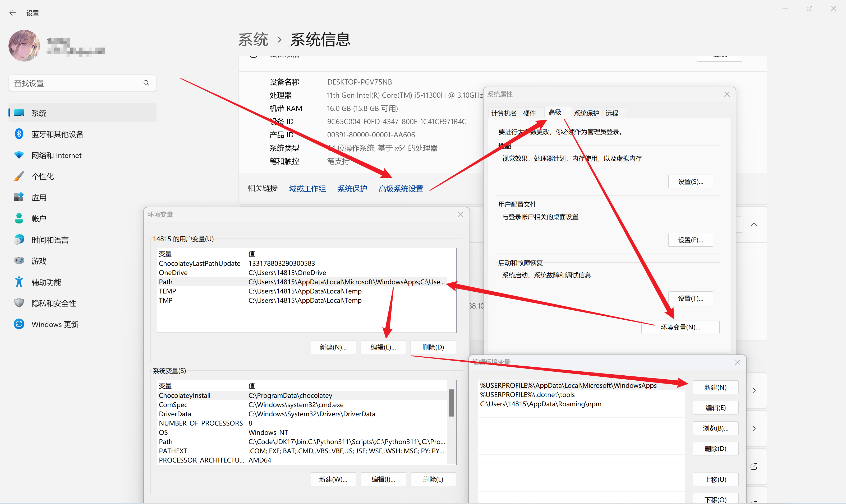Image resolution: width=846 pixels, height=504 pixels.
Task: Open Bluetooth and other devices settings
Action: [57, 134]
